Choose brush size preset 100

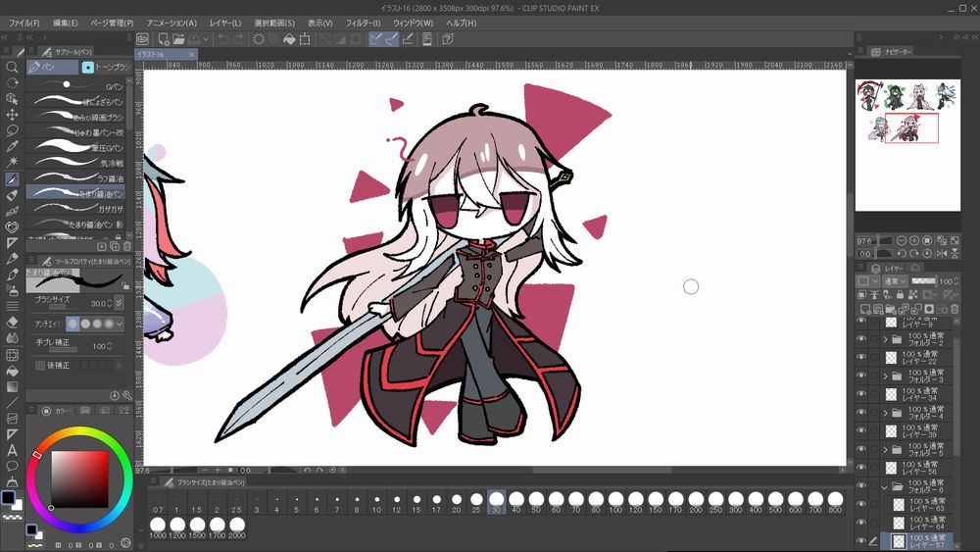coord(615,502)
